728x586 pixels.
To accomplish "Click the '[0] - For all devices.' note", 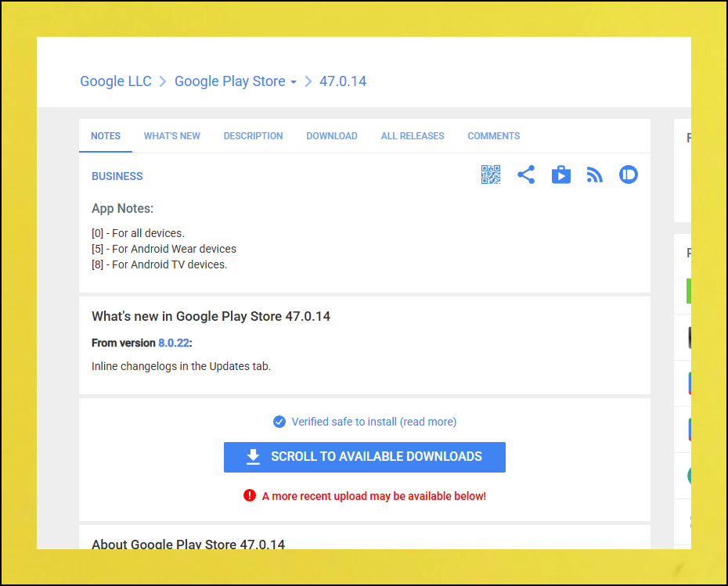I will coord(138,233).
